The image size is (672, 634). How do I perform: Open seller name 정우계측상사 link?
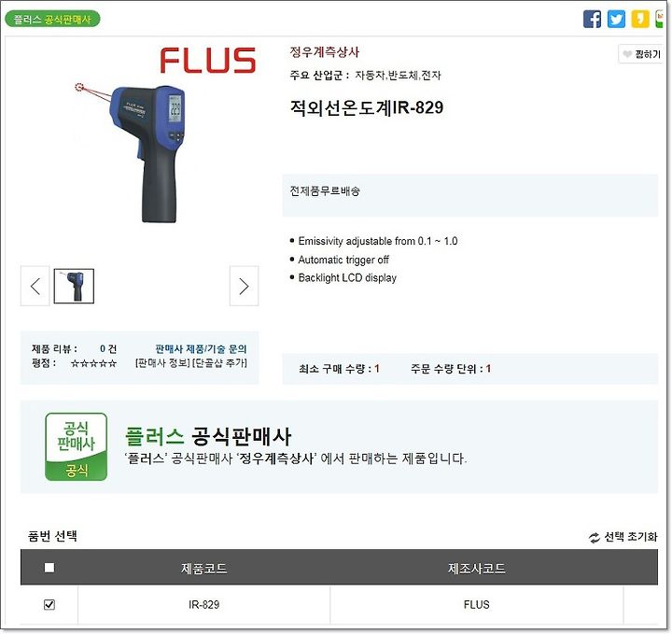pyautogui.click(x=325, y=52)
